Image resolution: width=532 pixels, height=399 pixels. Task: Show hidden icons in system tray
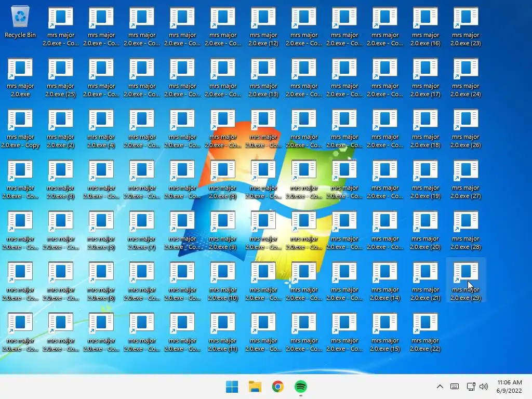(440, 387)
